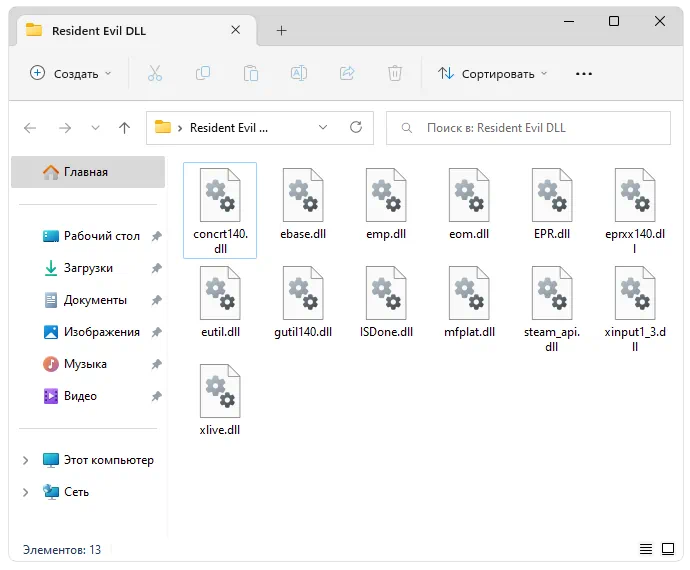Screen dimensions: 690x570
Task: Select Сеть in the sidebar
Action: coord(66,492)
